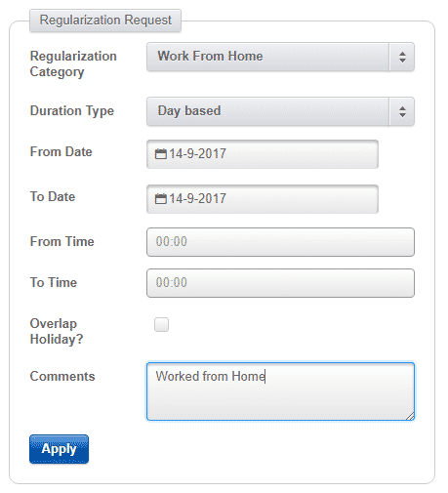Click the Regularization Request panel header

pyautogui.click(x=105, y=21)
